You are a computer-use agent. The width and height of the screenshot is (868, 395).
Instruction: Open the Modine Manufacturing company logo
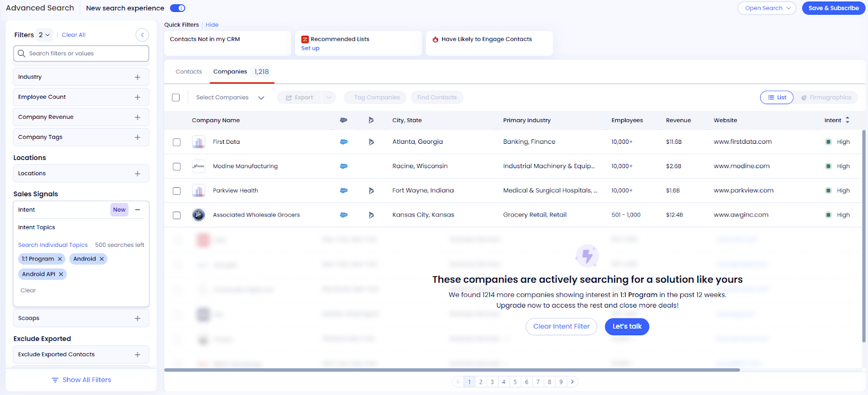tap(199, 166)
